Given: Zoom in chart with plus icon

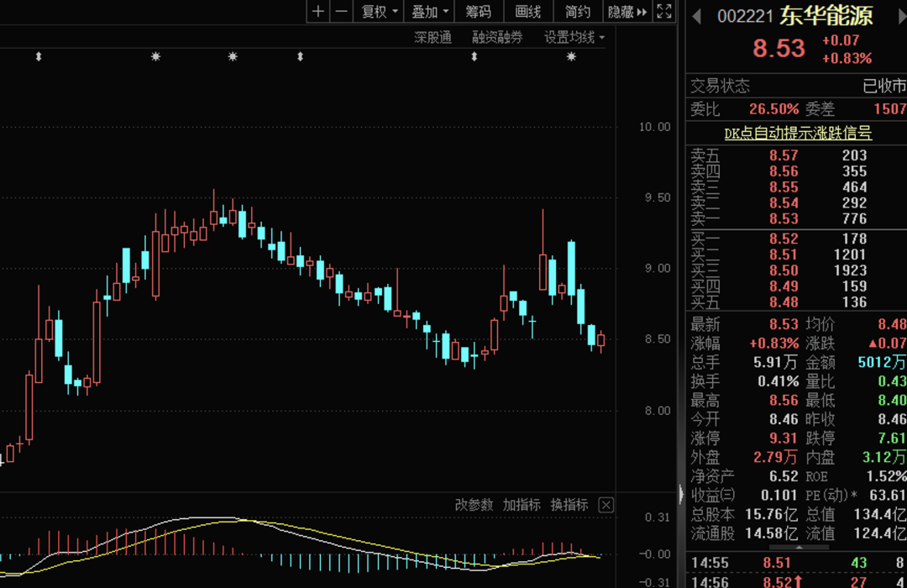Looking at the screenshot, I should 318,12.
